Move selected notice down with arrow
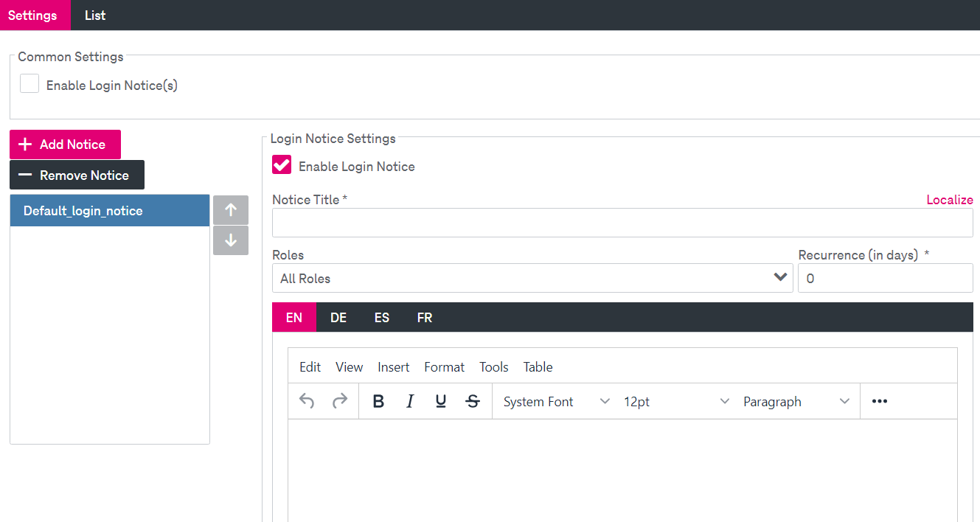Image resolution: width=980 pixels, height=522 pixels. (231, 240)
